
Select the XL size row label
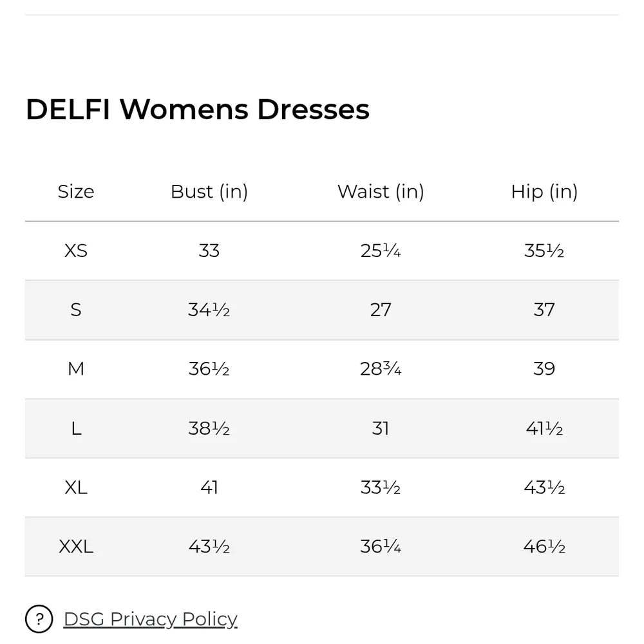pyautogui.click(x=76, y=488)
